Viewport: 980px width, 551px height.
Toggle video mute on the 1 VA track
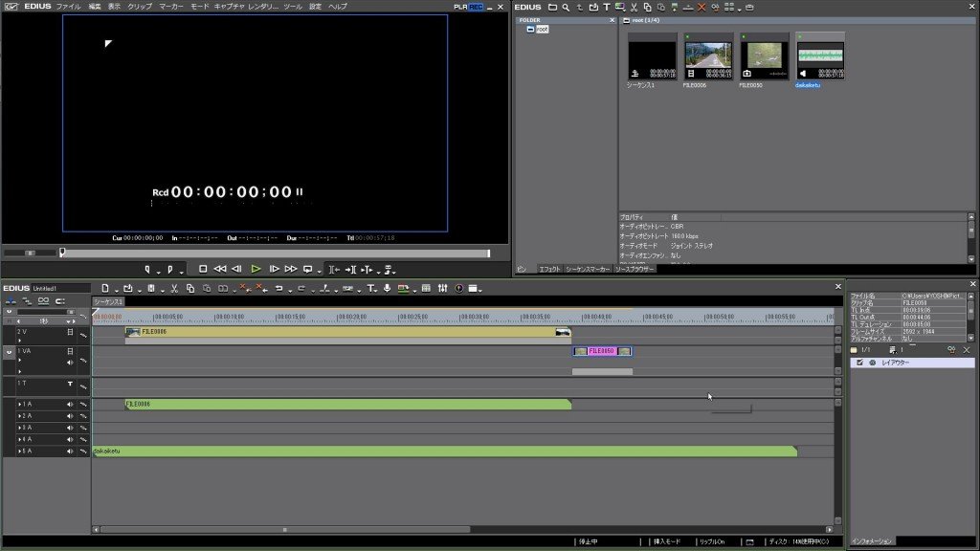coord(70,351)
